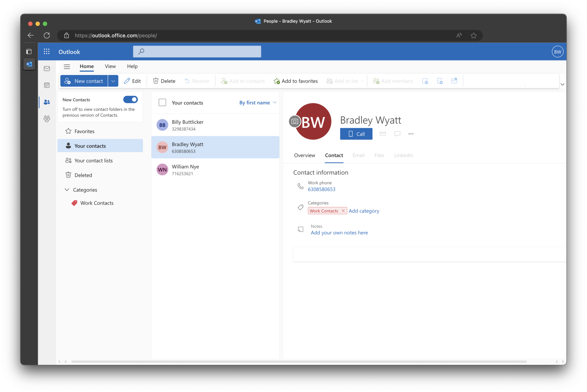Image resolution: width=587 pixels, height=392 pixels.
Task: Reload the page with refresh icon
Action: [47, 35]
